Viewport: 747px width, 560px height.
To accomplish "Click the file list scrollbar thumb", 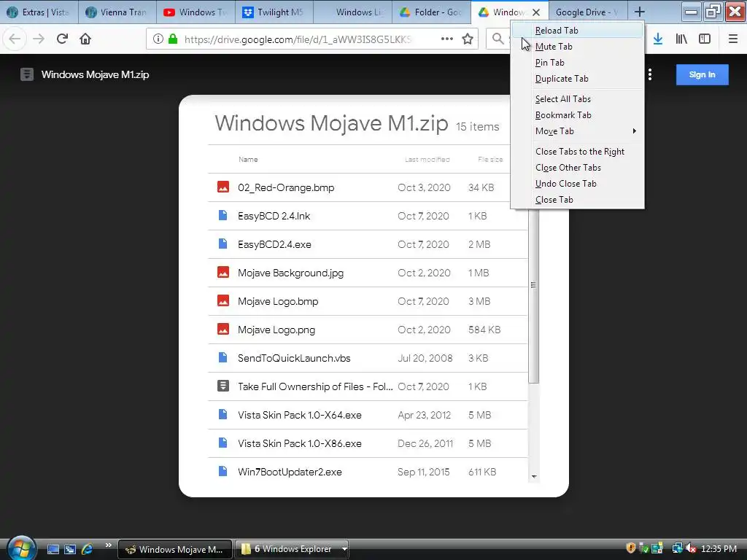I will point(533,285).
